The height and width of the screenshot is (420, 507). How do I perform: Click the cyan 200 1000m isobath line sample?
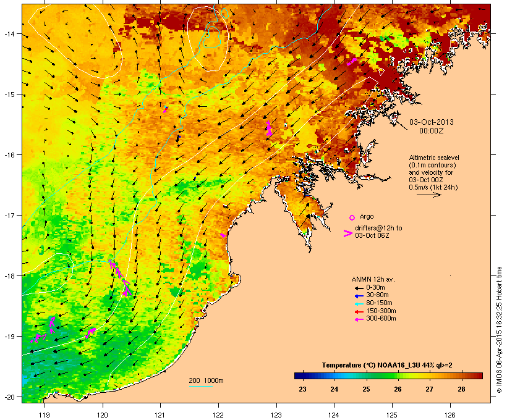[x=200, y=386]
